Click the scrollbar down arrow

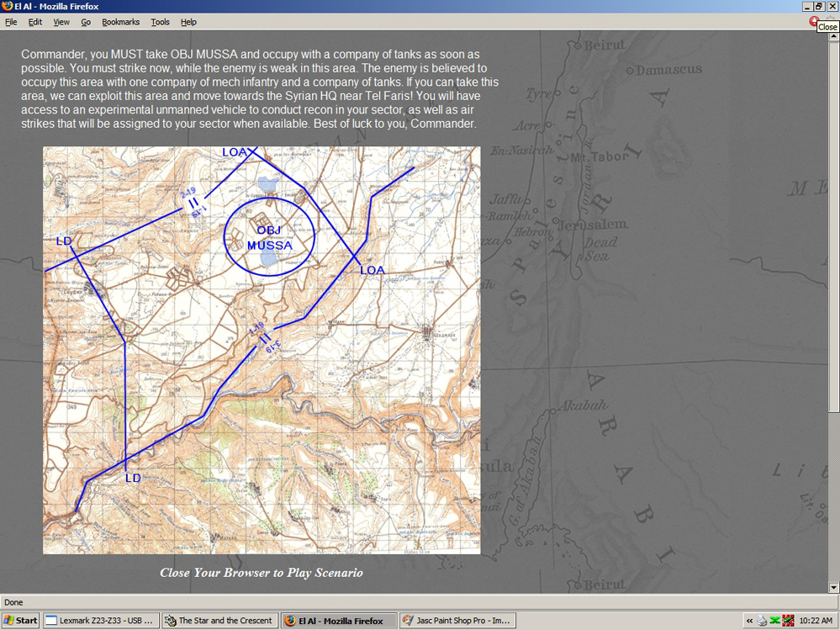point(834,588)
